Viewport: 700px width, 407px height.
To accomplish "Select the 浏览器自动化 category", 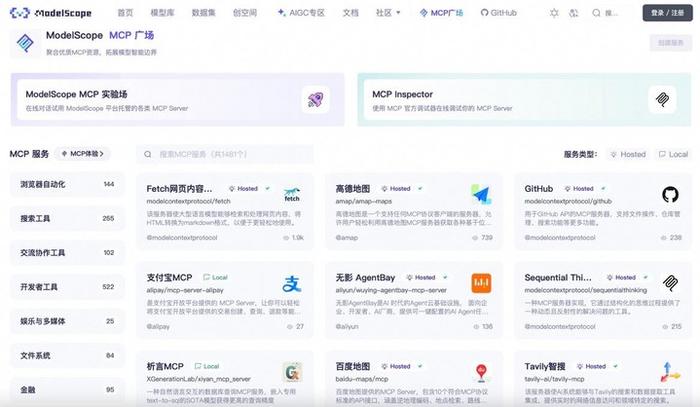I will point(67,184).
